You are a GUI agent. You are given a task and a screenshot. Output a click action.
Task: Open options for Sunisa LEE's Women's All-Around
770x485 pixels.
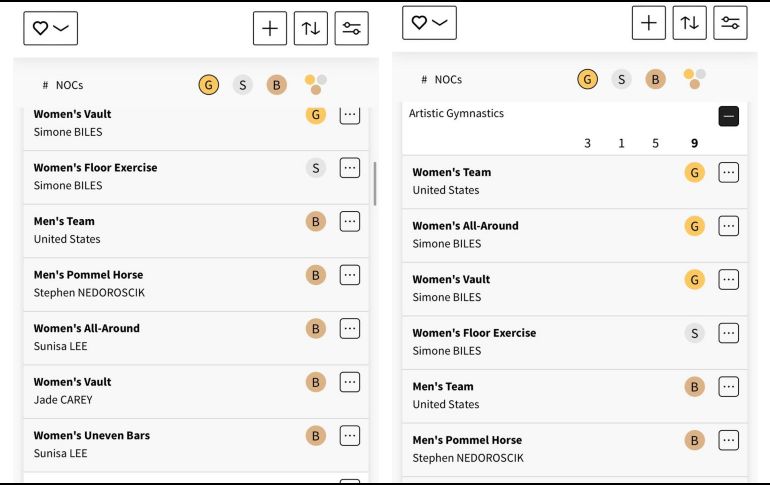[349, 328]
